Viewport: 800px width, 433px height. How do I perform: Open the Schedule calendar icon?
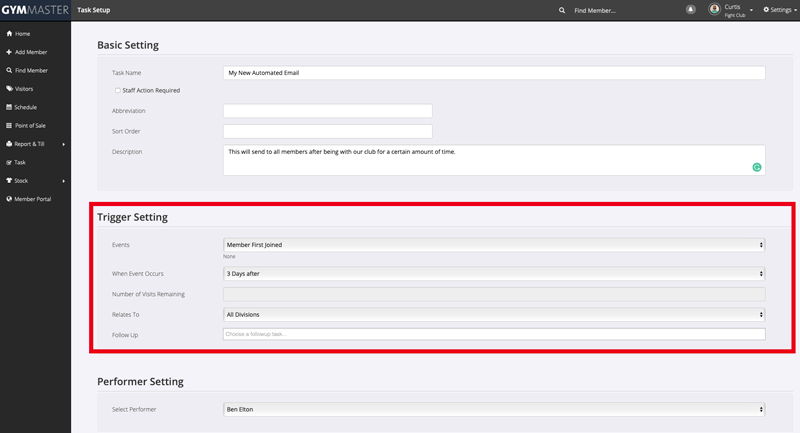9,107
